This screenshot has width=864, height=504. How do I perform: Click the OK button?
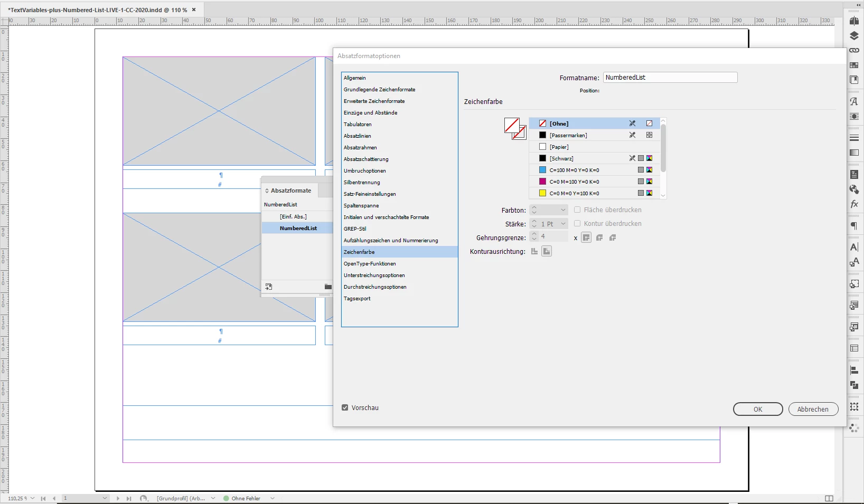(758, 409)
